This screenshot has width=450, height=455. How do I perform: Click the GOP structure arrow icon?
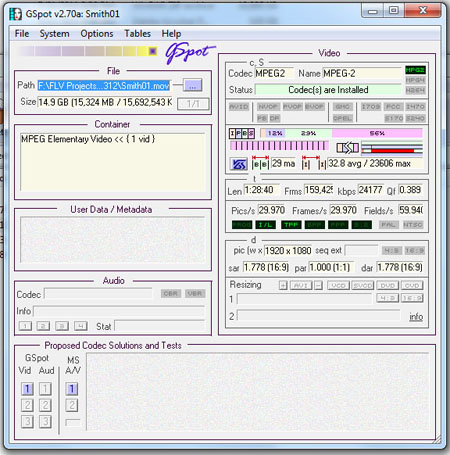(x=347, y=147)
